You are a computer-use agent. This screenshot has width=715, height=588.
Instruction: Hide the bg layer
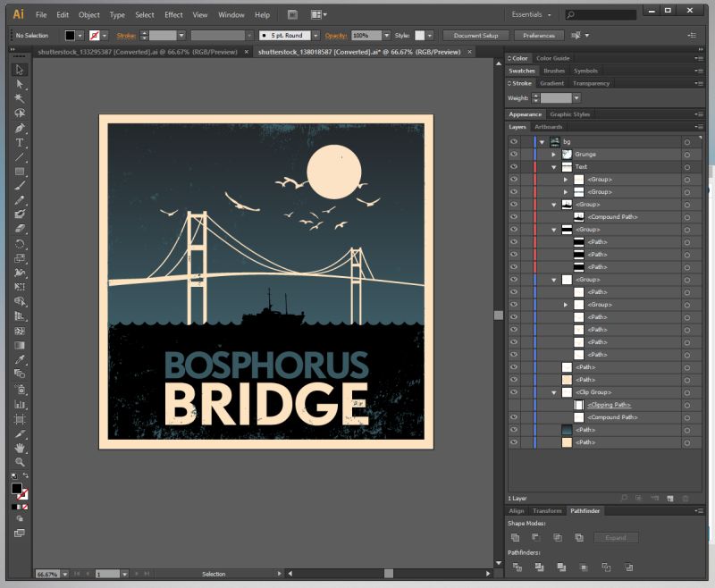click(512, 140)
